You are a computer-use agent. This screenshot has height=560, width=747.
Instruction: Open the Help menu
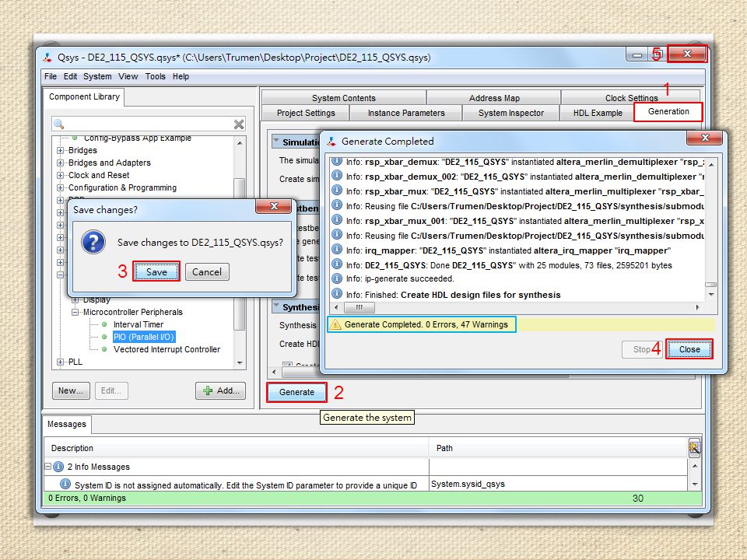(181, 76)
